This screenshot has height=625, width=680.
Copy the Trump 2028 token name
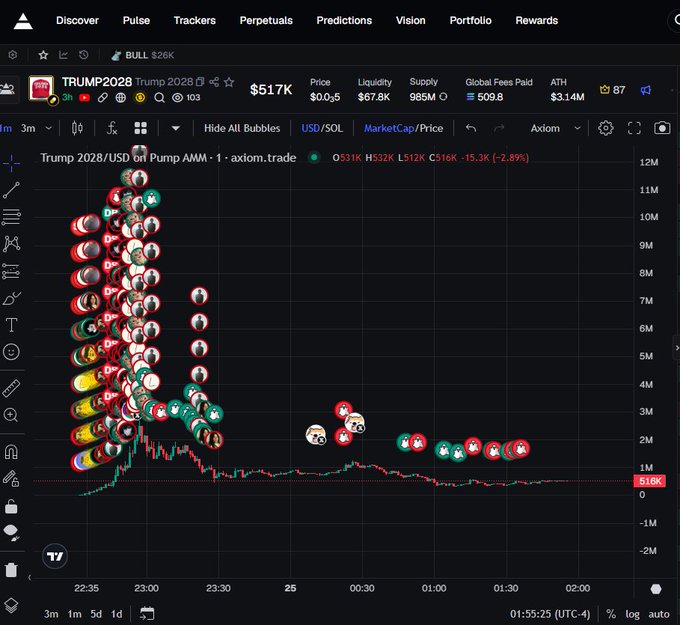point(200,82)
